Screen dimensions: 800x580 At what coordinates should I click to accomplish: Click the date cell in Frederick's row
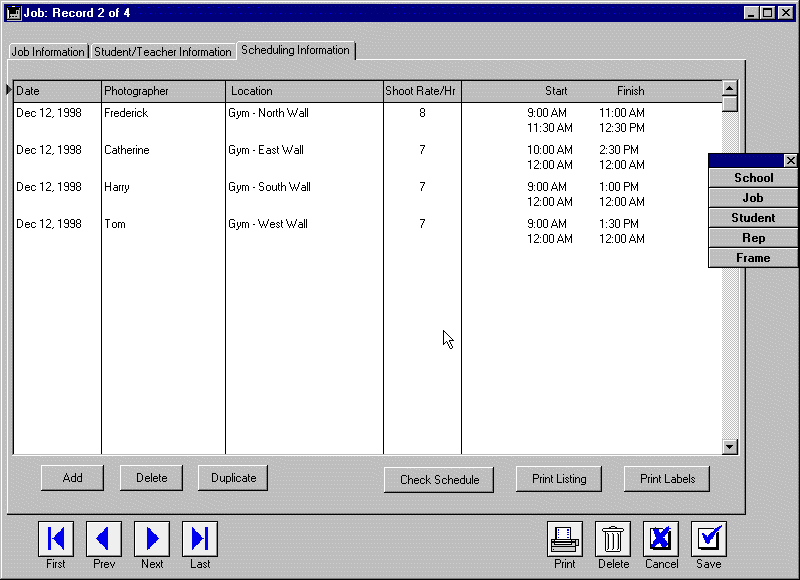[x=49, y=113]
